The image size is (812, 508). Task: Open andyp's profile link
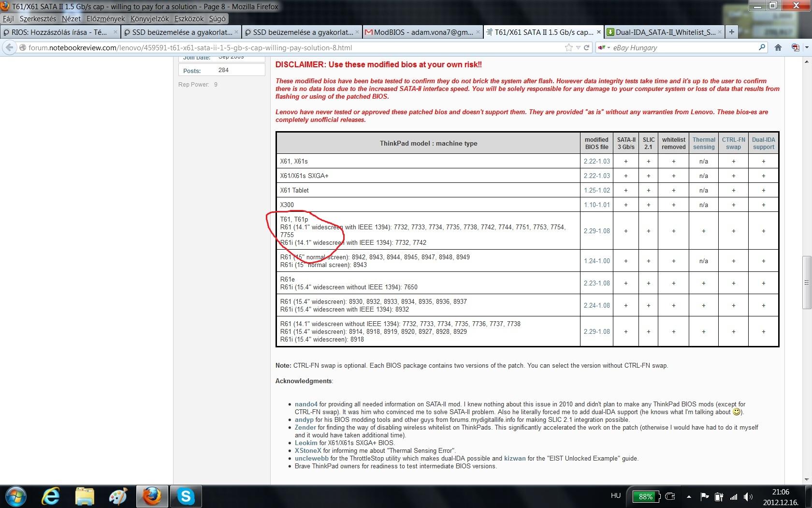pyautogui.click(x=304, y=419)
